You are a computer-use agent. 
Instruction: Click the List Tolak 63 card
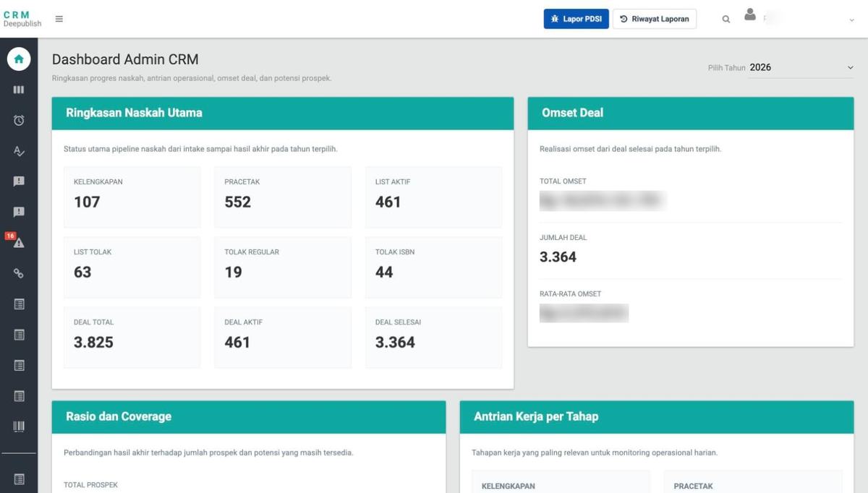(132, 267)
